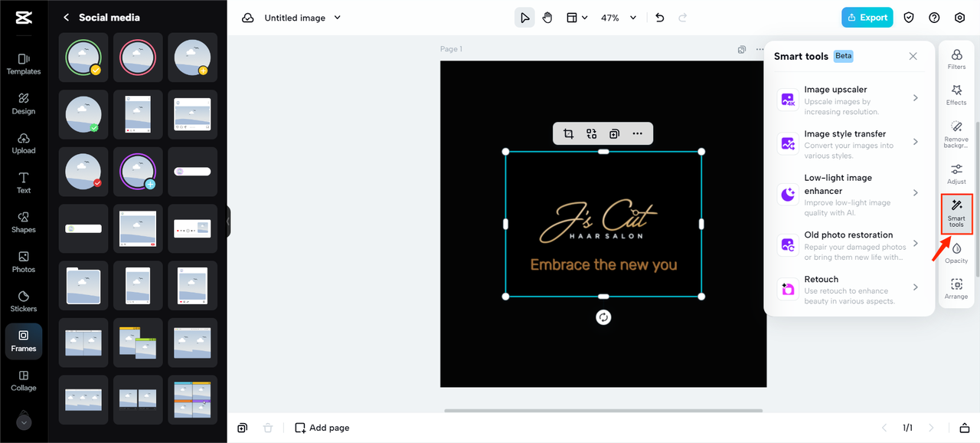Open the Design sidebar panel
The height and width of the screenshot is (443, 980).
click(24, 104)
